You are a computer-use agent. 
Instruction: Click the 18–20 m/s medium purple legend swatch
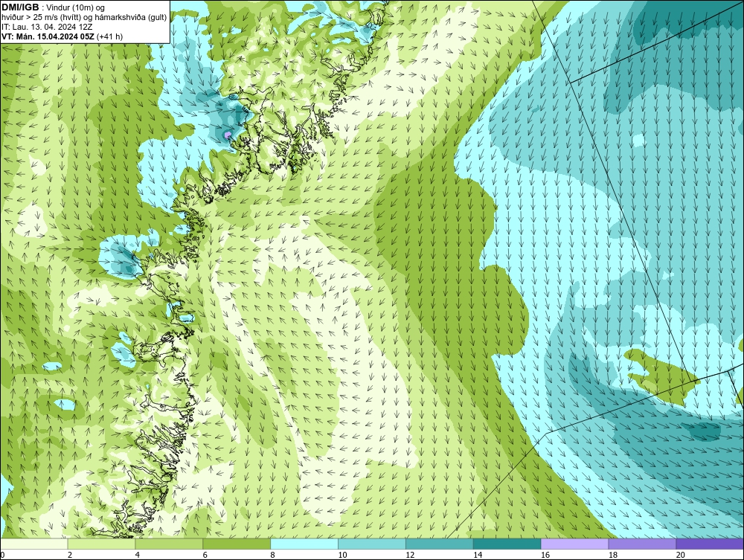(643, 544)
